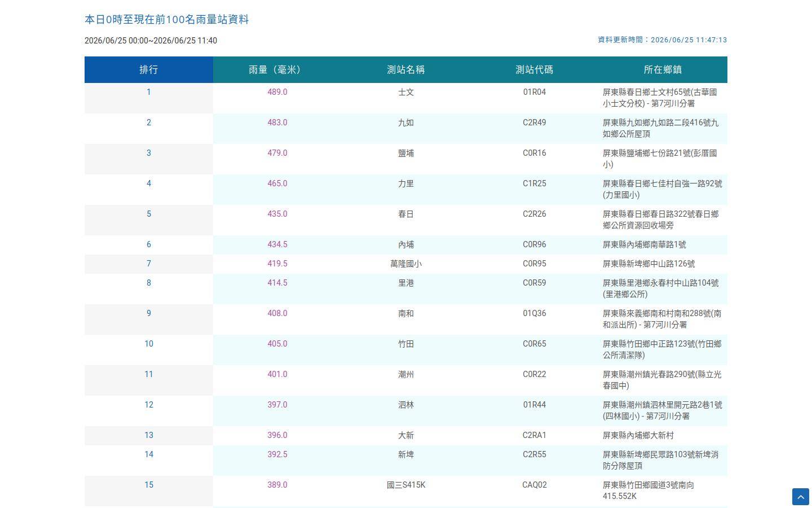Viewport: 812px width, 508px height.
Task: Click the 所在鄉鎮 column header
Action: tap(663, 69)
